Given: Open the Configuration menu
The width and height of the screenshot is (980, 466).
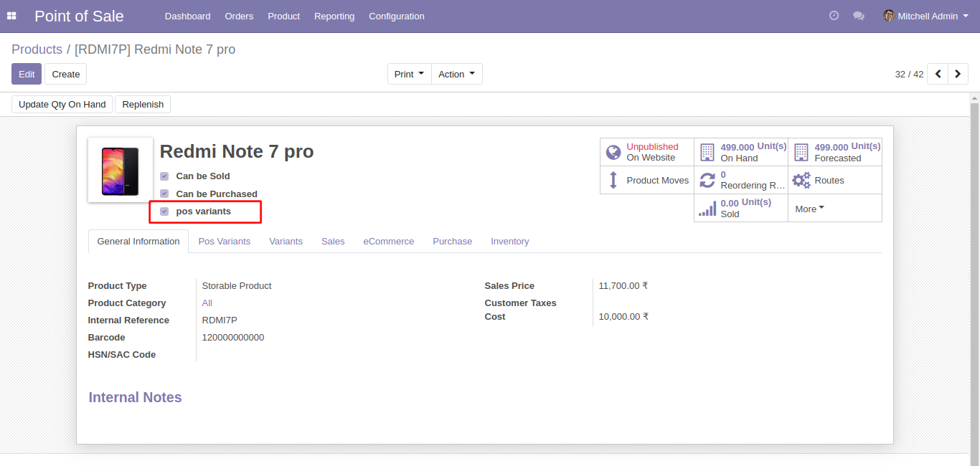Looking at the screenshot, I should [x=397, y=16].
